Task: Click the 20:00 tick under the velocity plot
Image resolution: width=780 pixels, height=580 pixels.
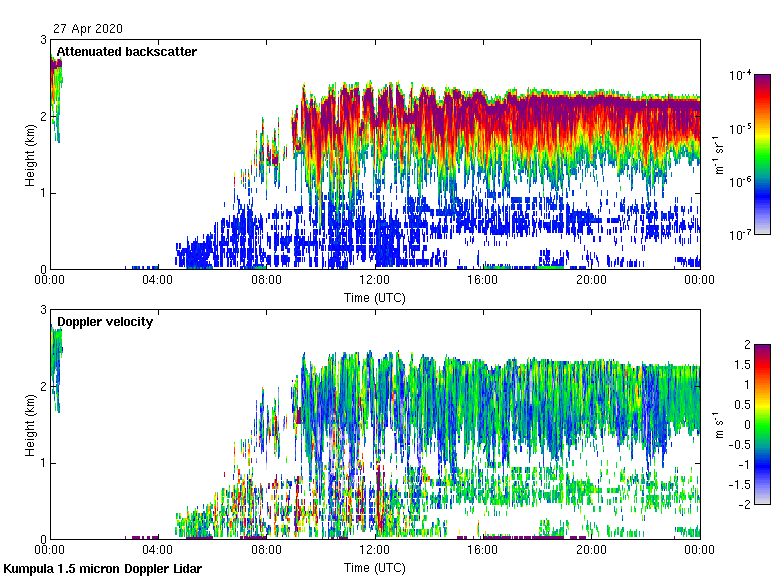Action: pos(591,551)
